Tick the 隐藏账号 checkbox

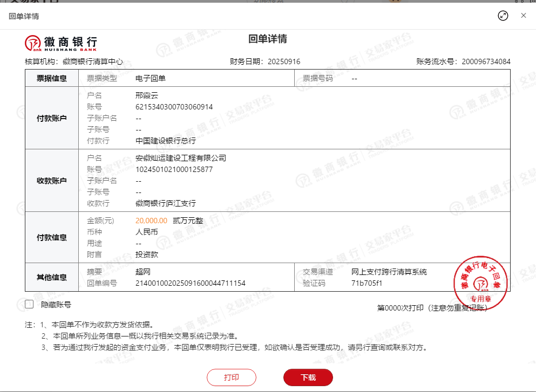[29, 304]
